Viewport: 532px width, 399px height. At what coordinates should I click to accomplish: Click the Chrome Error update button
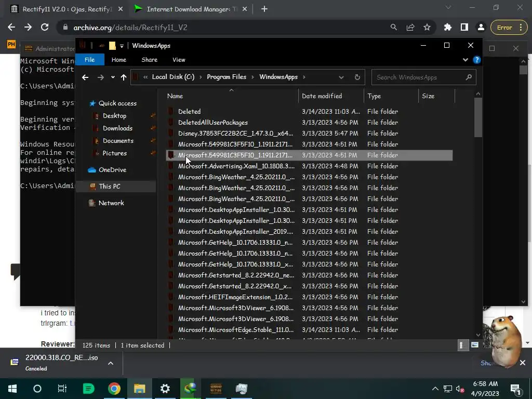point(508,28)
